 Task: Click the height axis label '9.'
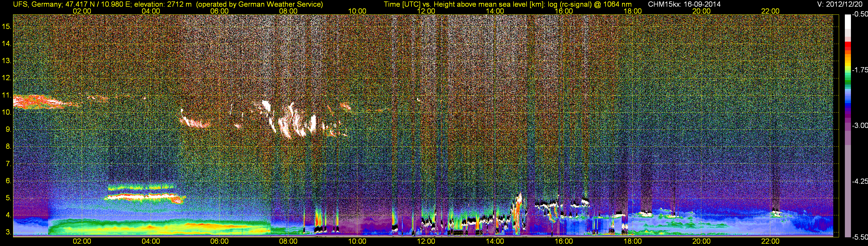(x=8, y=129)
